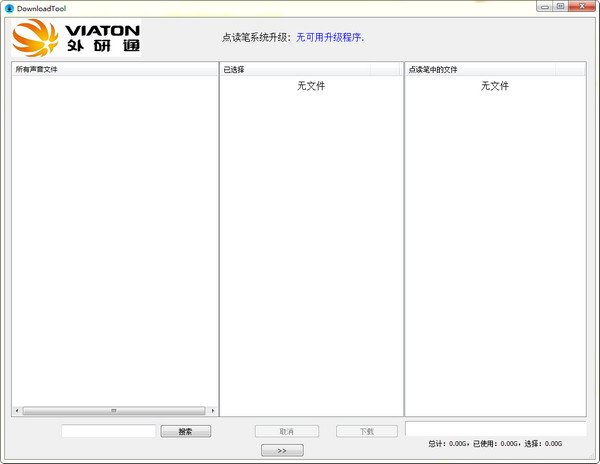Select the 已选择 column header

tap(295, 70)
